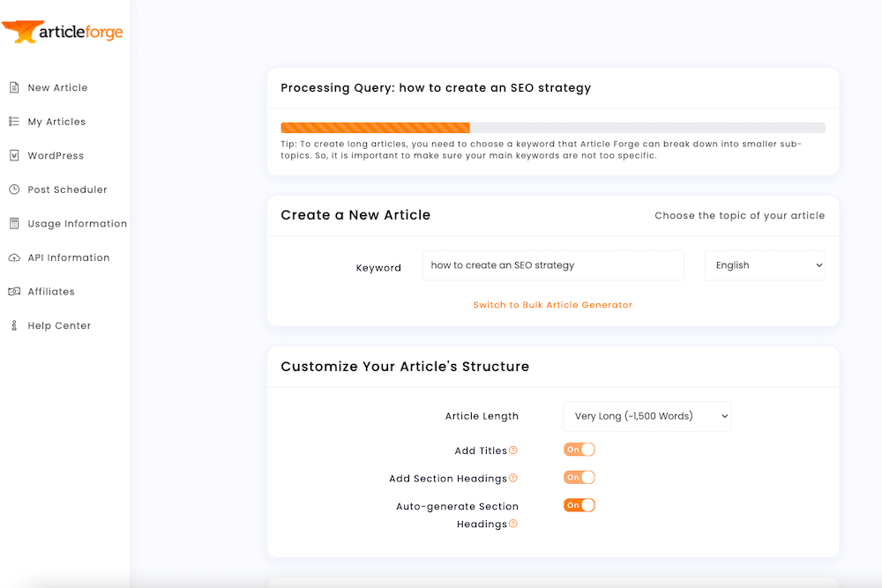The height and width of the screenshot is (588, 882).
Task: Click the Usage Information calculator icon
Action: click(x=14, y=223)
